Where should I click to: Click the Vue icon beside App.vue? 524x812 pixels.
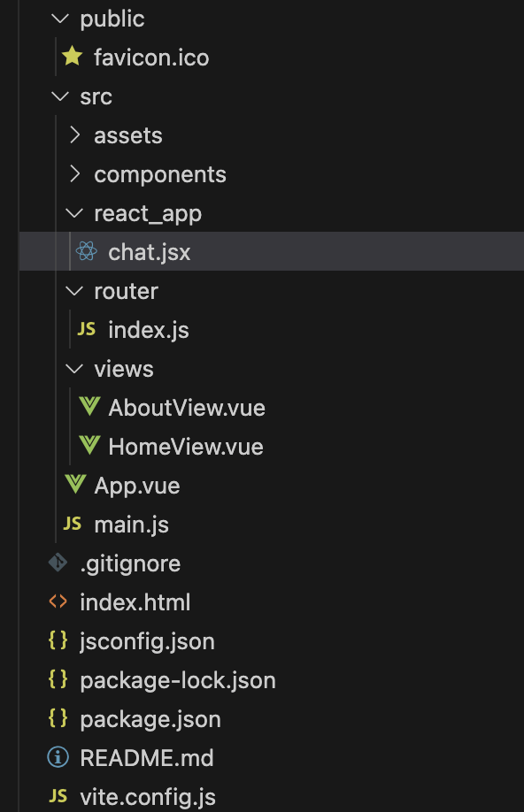pos(75,484)
